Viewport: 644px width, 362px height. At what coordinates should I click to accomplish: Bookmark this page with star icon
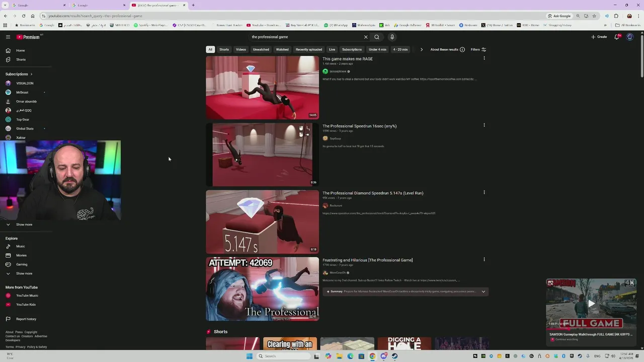[x=594, y=16]
